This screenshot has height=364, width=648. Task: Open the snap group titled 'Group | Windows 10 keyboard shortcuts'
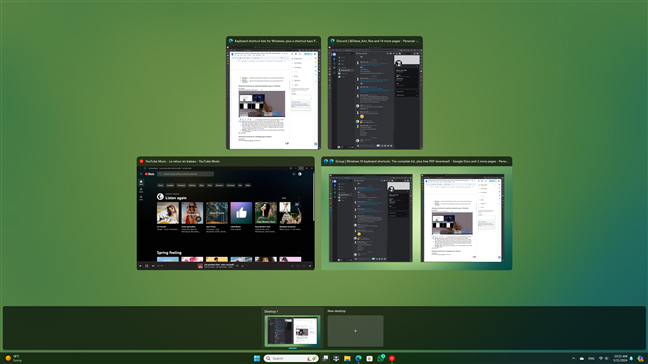(417, 214)
